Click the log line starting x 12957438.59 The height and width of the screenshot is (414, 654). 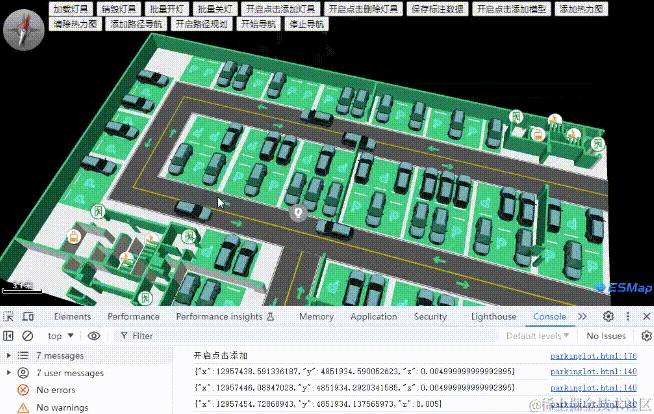(x=354, y=371)
